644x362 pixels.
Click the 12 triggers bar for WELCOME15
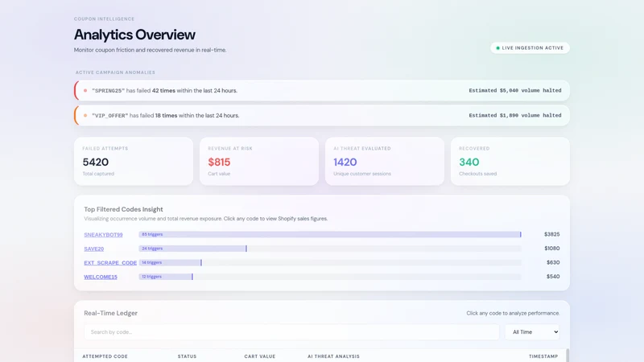166,277
